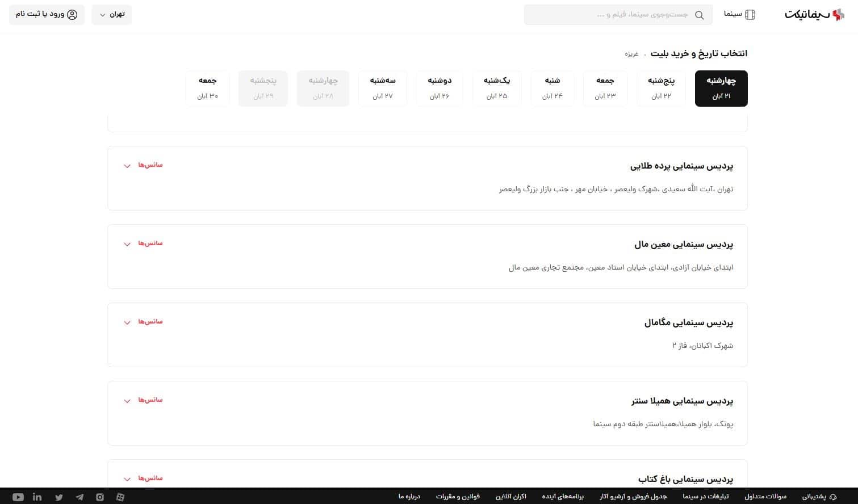Open اکران آنلاین footer link

coord(511,497)
